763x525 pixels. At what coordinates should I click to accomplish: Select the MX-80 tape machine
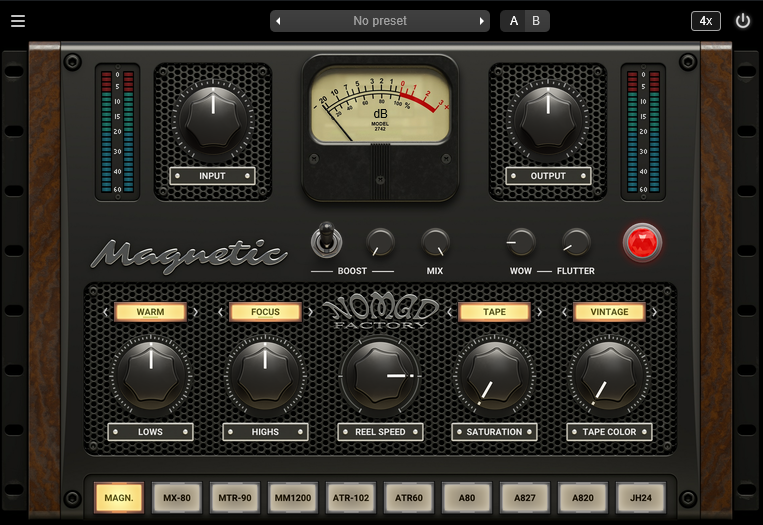click(177, 498)
